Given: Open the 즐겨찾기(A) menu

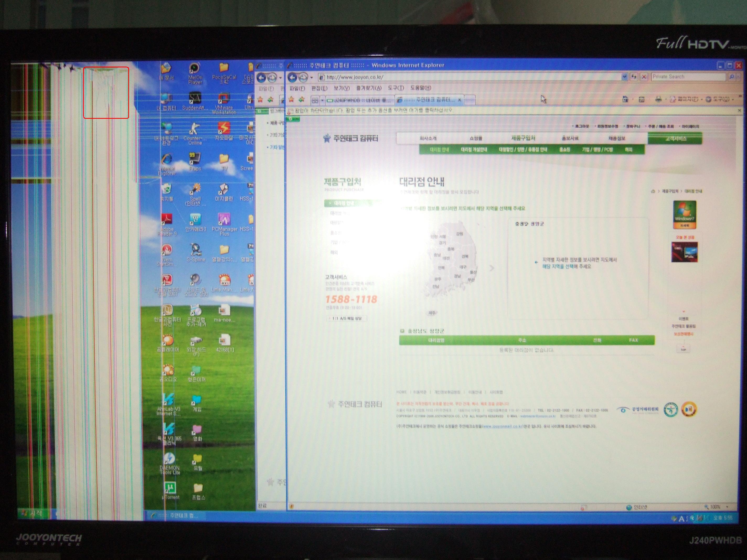Looking at the screenshot, I should (x=369, y=88).
